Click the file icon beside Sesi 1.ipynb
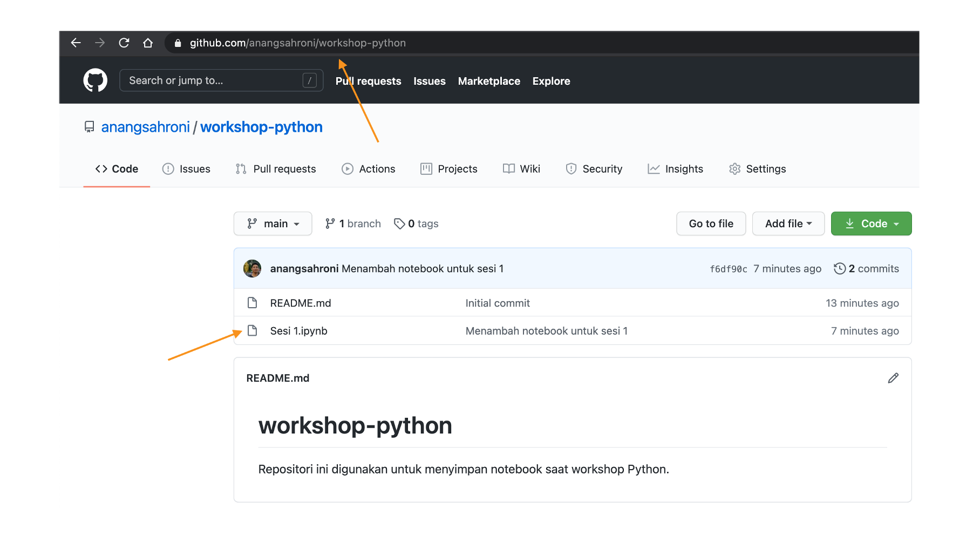Screen dimensions: 980x542 coord(252,330)
